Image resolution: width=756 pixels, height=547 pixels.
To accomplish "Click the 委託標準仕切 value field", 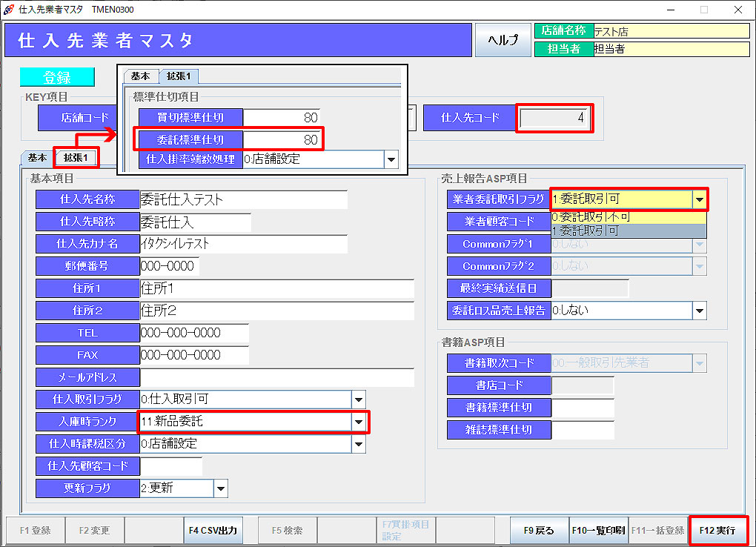I will point(282,139).
